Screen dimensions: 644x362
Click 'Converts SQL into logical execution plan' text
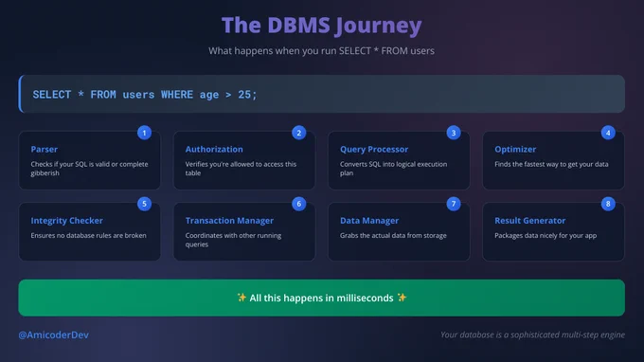click(x=393, y=169)
